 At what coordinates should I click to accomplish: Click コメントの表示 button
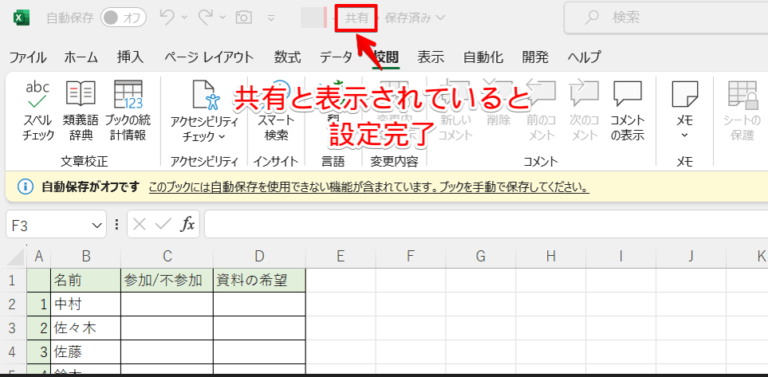click(627, 111)
